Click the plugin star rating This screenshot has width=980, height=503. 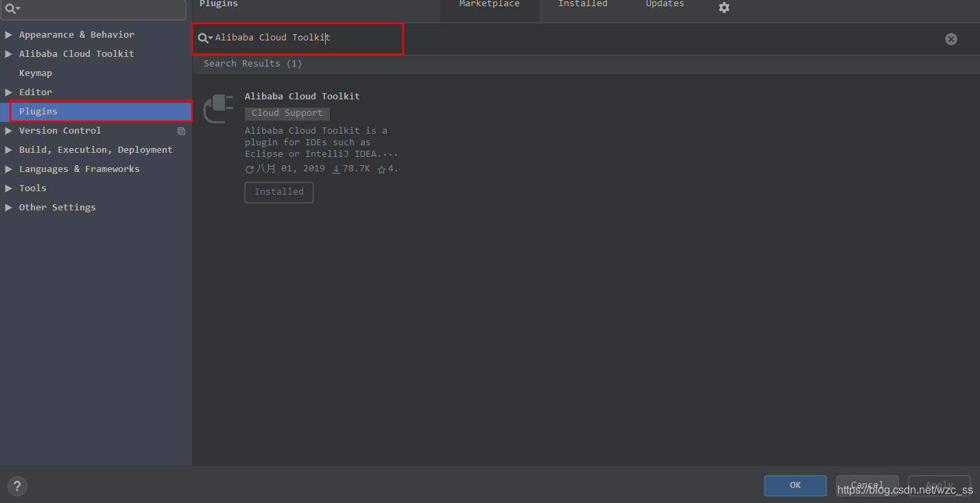pos(388,169)
